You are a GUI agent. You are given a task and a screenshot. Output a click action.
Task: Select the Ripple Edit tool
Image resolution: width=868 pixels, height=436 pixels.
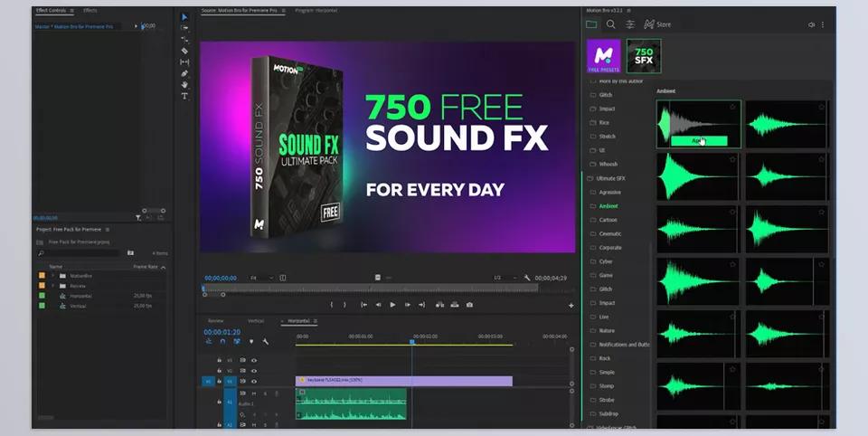tap(184, 39)
